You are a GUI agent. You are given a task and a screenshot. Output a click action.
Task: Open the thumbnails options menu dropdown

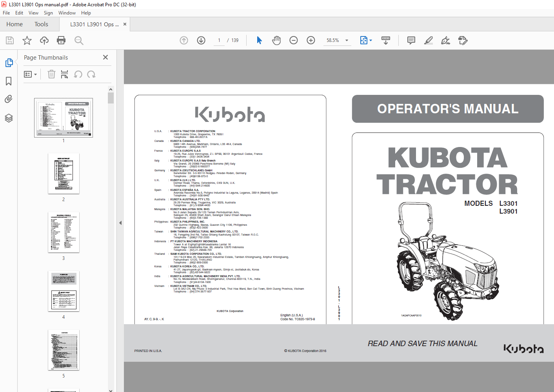click(31, 74)
